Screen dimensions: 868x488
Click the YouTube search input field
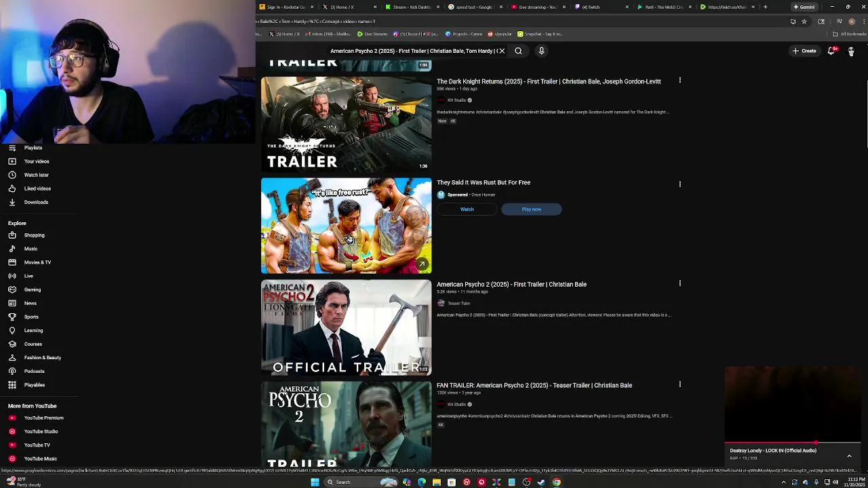coord(414,51)
